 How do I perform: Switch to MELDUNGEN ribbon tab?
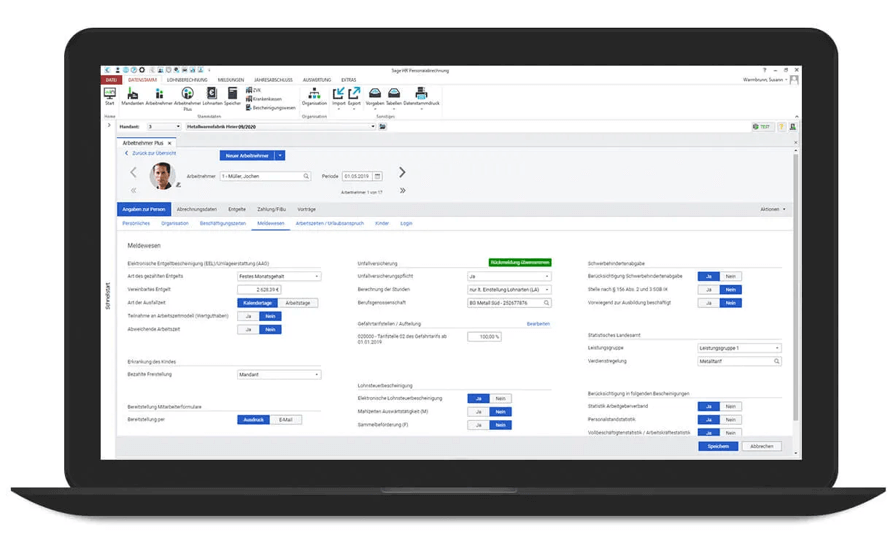(231, 80)
